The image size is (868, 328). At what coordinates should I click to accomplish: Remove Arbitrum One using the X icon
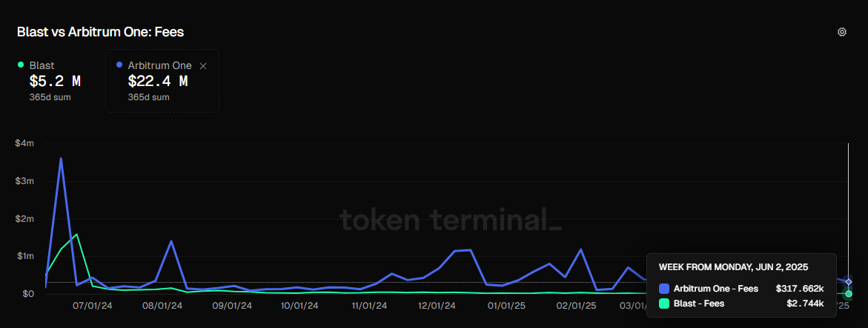tap(203, 66)
